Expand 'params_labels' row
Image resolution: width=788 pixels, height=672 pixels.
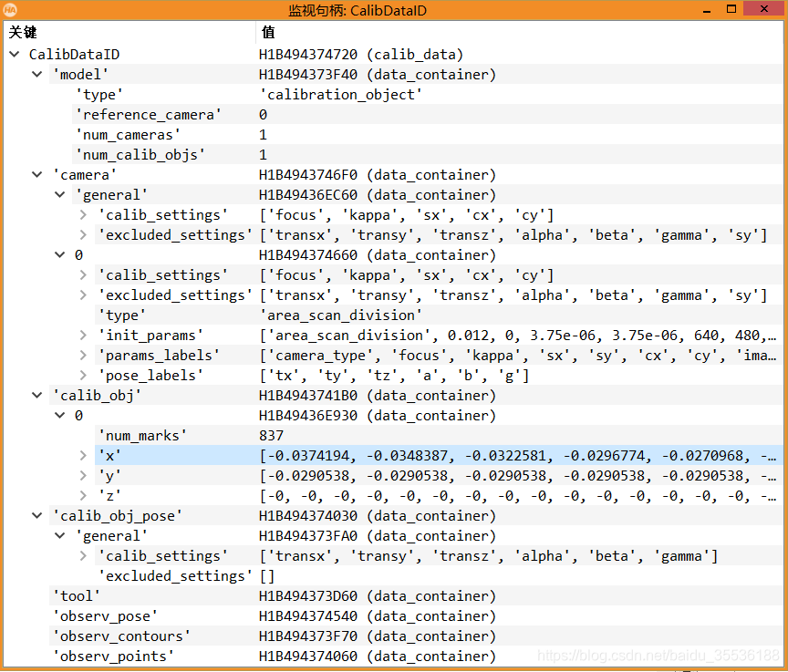coord(83,356)
